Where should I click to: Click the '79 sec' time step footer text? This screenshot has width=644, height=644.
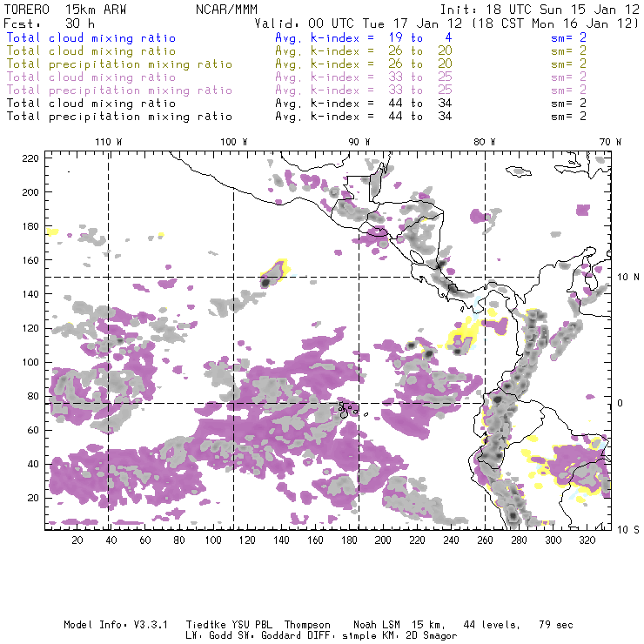tap(556, 625)
